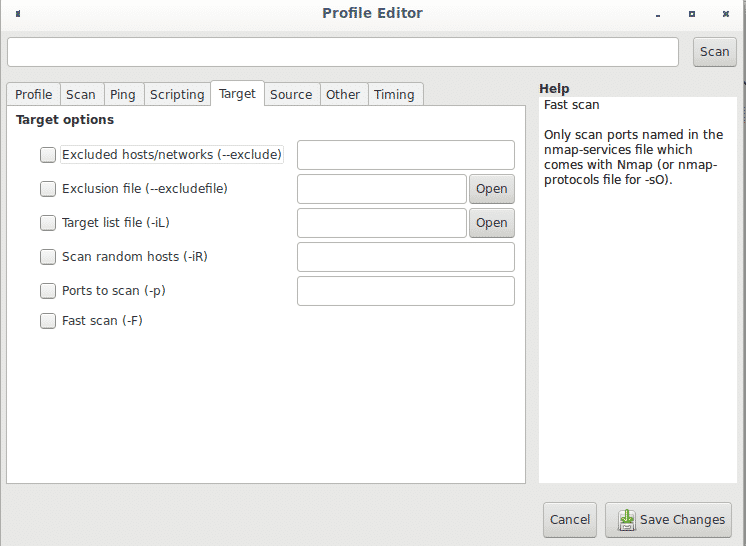Close the Profile Editor window
The height and width of the screenshot is (546, 746).
(x=726, y=14)
